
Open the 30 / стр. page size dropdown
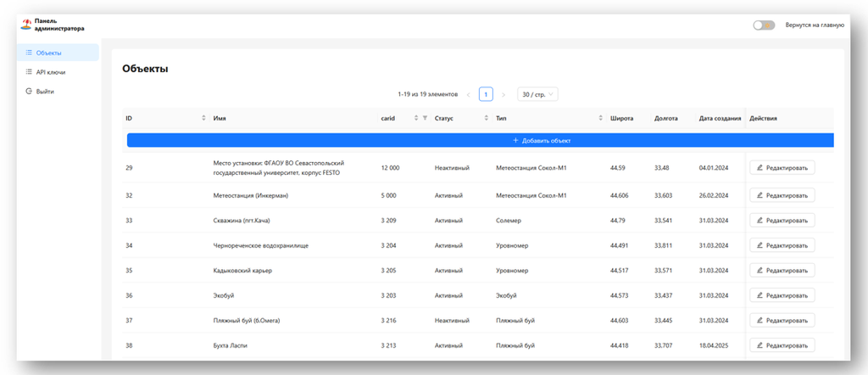click(537, 95)
